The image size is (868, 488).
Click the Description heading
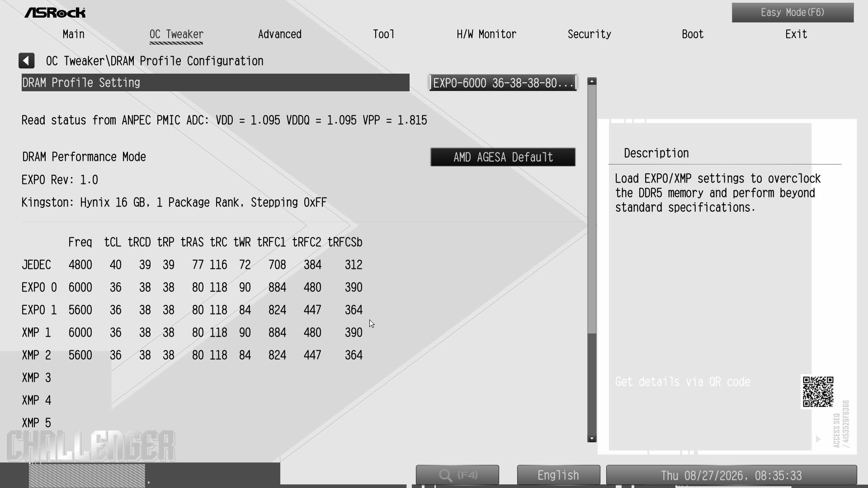point(656,153)
